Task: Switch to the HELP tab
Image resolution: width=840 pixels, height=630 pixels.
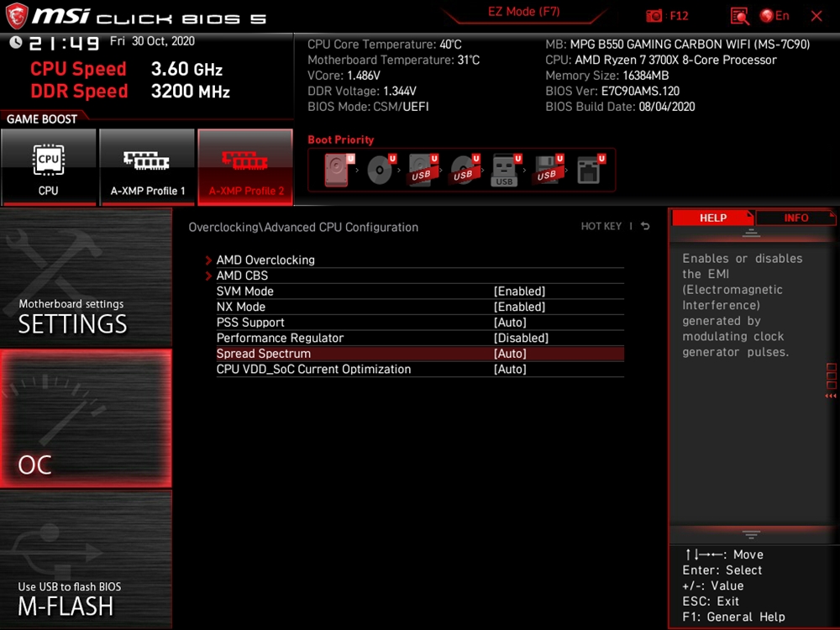Action: [713, 218]
